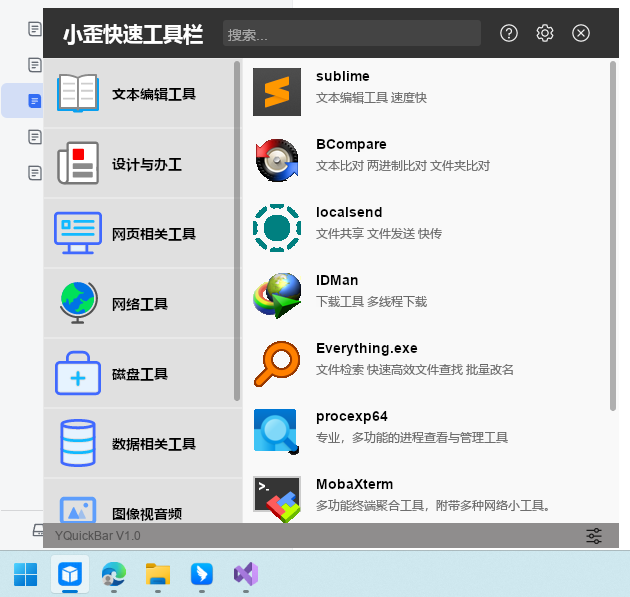Viewport: 630px width, 597px height.
Task: Click the IDMan entry title
Action: tap(337, 280)
